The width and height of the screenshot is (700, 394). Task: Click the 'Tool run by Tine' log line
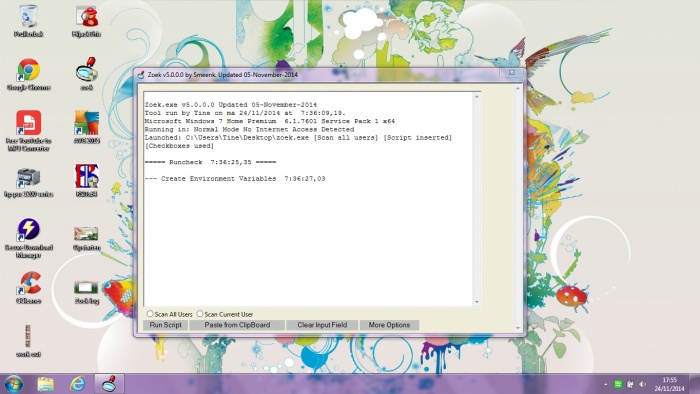pyautogui.click(x=245, y=113)
